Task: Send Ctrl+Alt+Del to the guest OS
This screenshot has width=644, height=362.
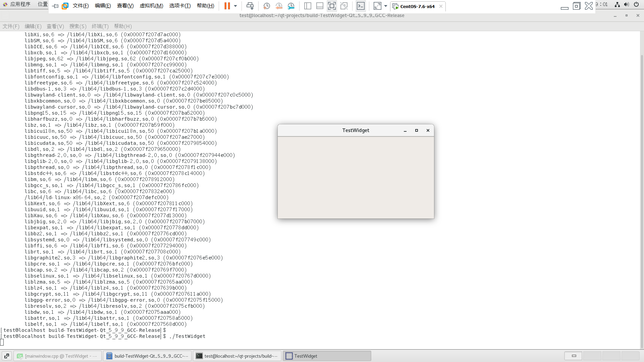Action: [250, 6]
